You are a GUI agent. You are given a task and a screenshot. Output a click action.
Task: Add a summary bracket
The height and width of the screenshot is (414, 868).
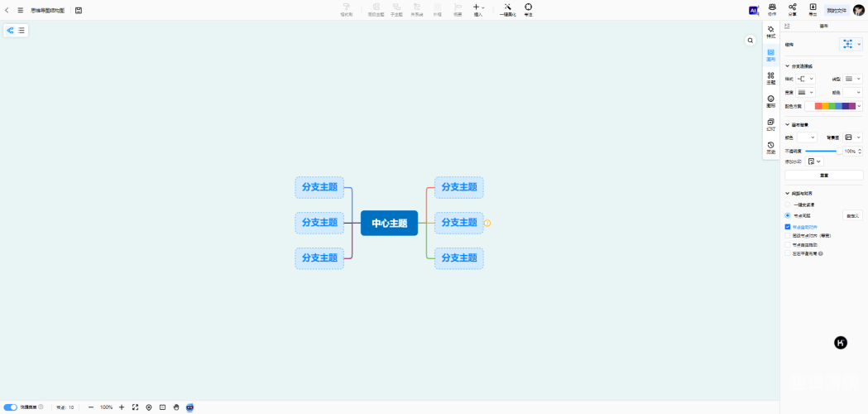coord(458,10)
